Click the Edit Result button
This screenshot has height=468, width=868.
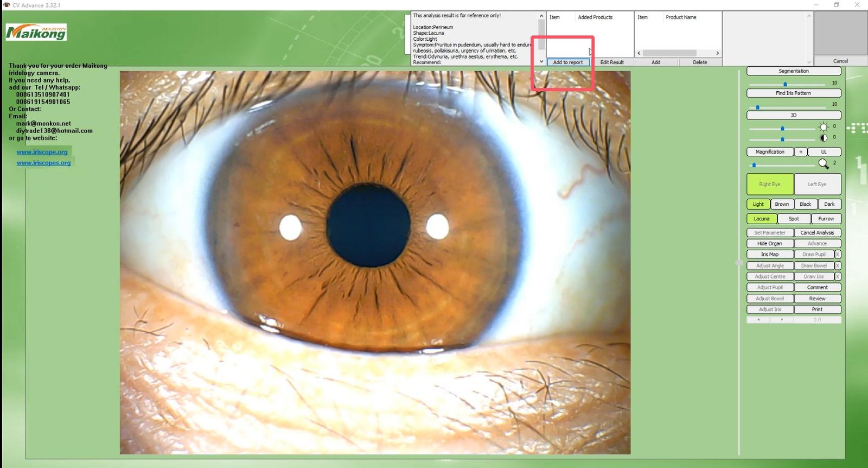(612, 62)
